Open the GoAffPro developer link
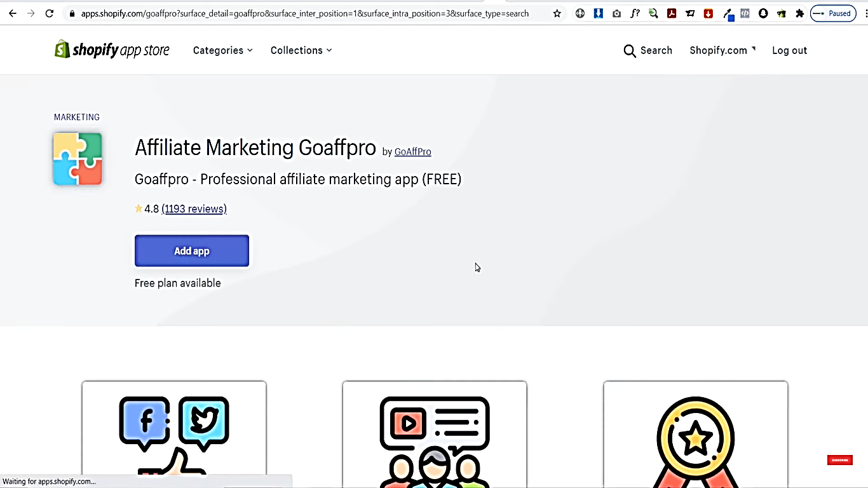This screenshot has width=868, height=488. [413, 152]
